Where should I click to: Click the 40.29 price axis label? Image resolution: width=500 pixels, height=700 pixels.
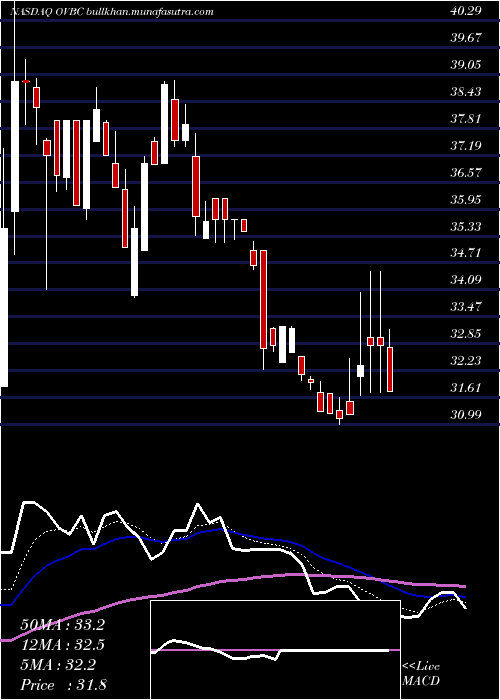click(466, 11)
